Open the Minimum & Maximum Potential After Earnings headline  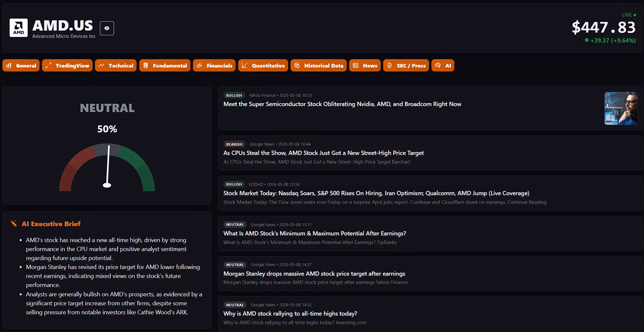point(315,233)
